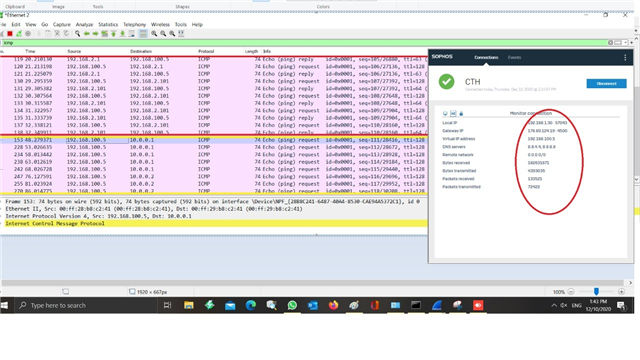The width and height of the screenshot is (640, 360).
Task: Open Firefox from taskbar
Action: pyautogui.click(x=333, y=305)
